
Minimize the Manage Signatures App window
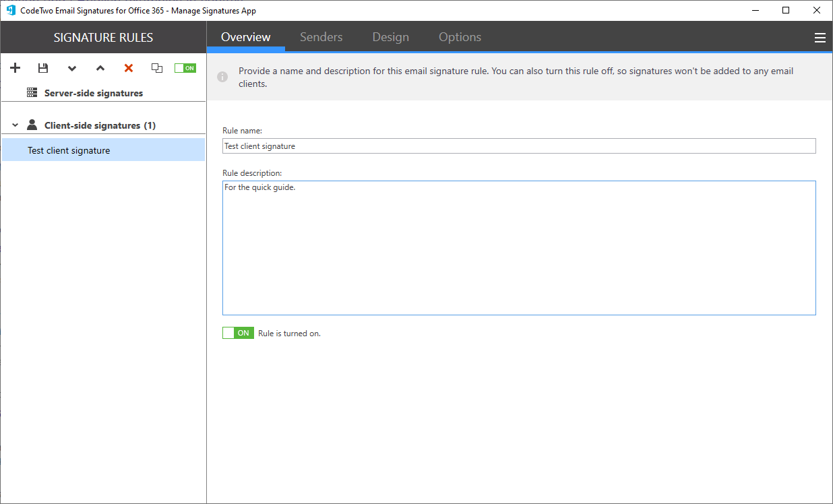click(755, 10)
